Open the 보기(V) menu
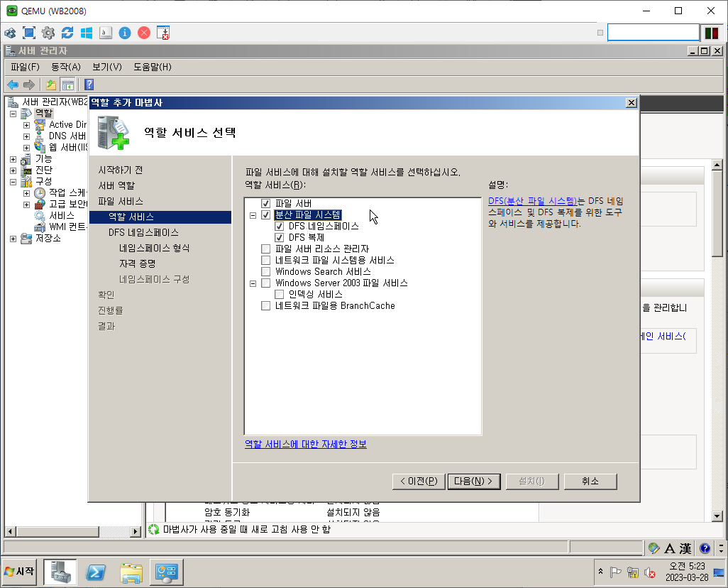 pos(106,67)
